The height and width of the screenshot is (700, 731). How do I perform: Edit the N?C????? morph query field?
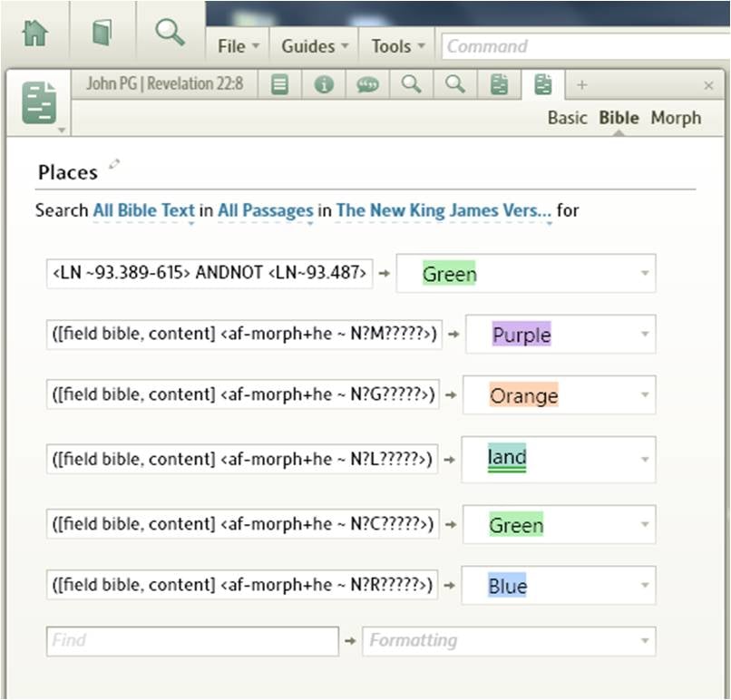(243, 524)
